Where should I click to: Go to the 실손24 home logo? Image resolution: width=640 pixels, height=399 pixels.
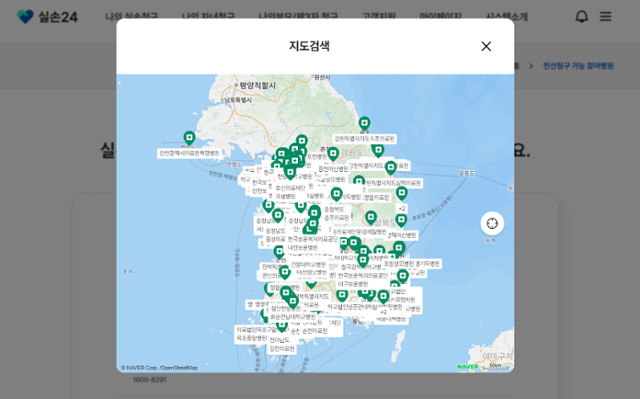point(47,17)
